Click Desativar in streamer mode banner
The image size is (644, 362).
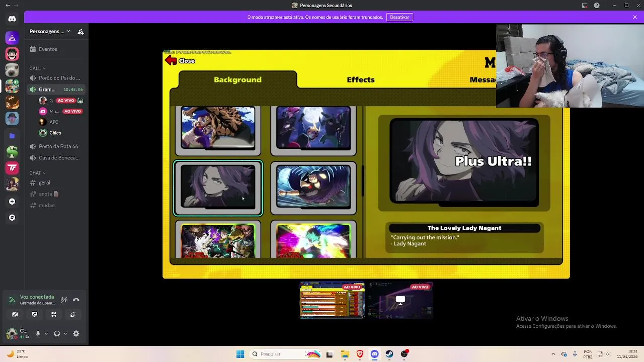click(x=399, y=17)
